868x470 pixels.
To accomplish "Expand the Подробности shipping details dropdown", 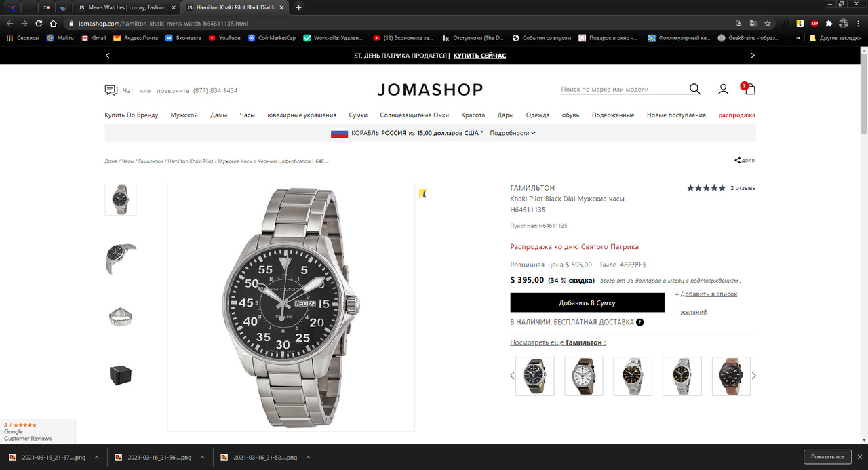I will (x=513, y=133).
